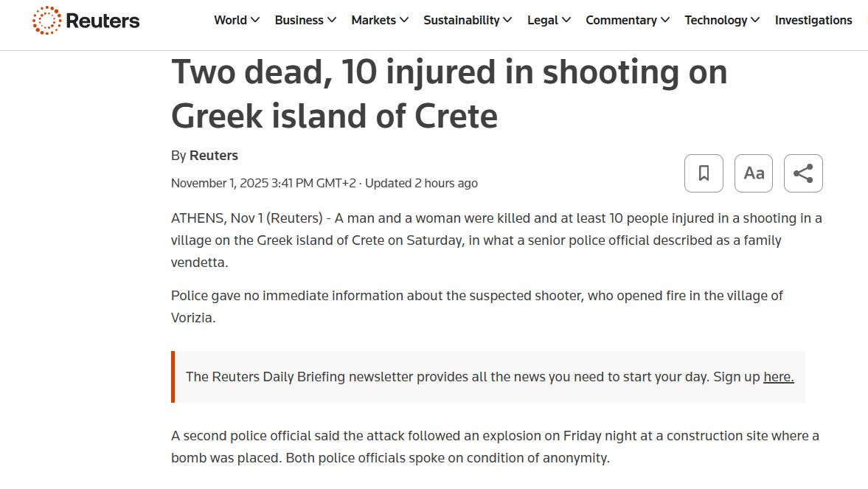Open the text size Aa options
Screen dimensions: 868x489
pyautogui.click(x=754, y=173)
